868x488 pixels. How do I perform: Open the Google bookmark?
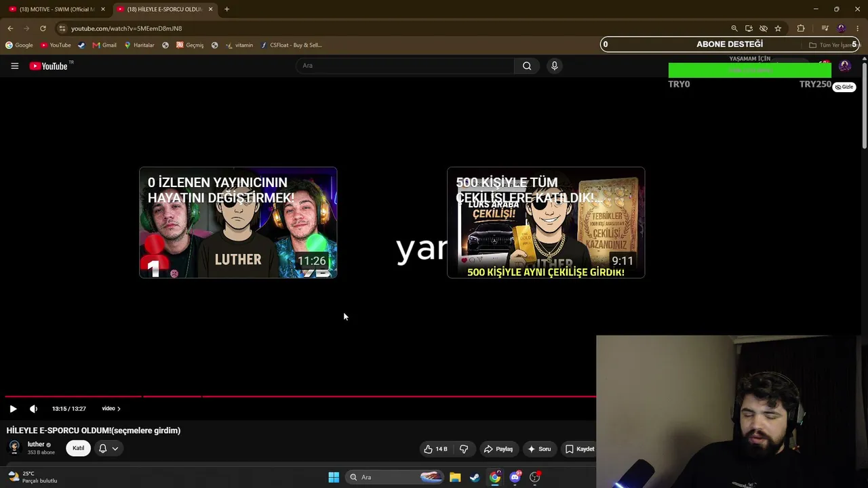point(19,45)
